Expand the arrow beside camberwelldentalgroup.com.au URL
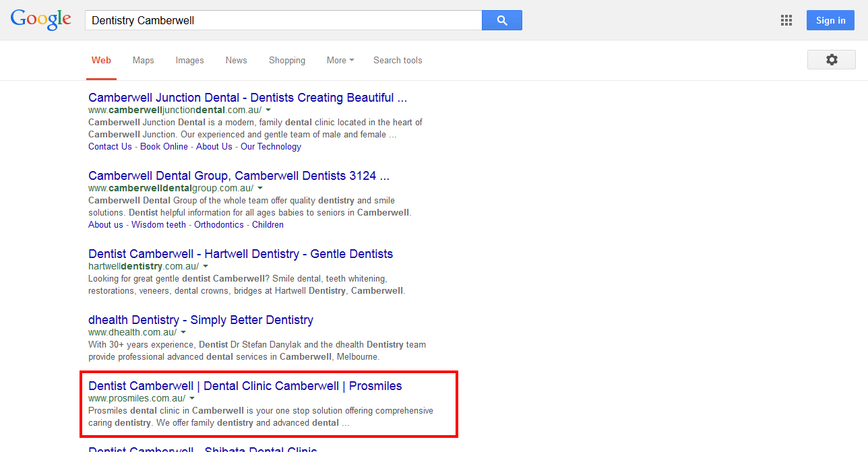Image resolution: width=868 pixels, height=452 pixels. click(x=260, y=188)
